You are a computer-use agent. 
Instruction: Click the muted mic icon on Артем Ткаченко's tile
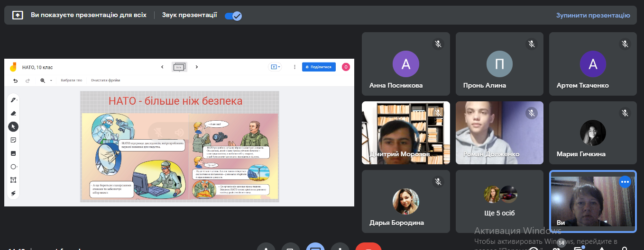click(626, 44)
